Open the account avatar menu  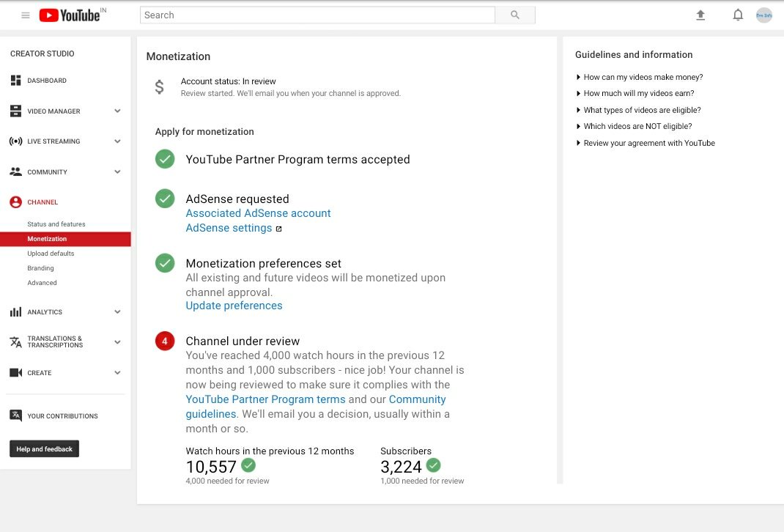coord(763,15)
